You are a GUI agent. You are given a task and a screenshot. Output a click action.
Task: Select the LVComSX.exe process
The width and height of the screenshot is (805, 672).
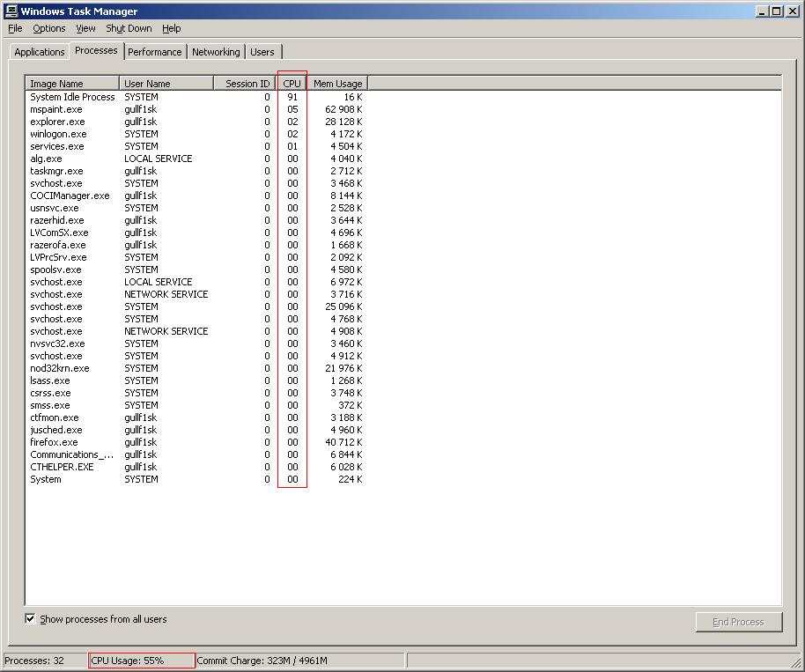[196, 233]
